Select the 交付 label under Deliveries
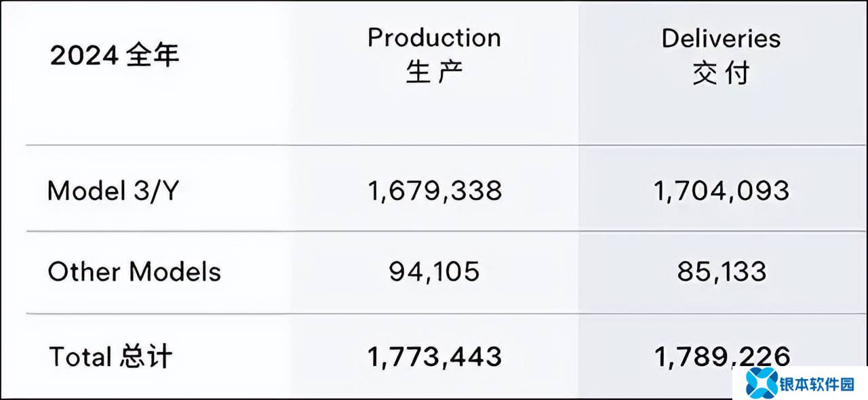Viewport: 868px width, 400px height. point(721,73)
